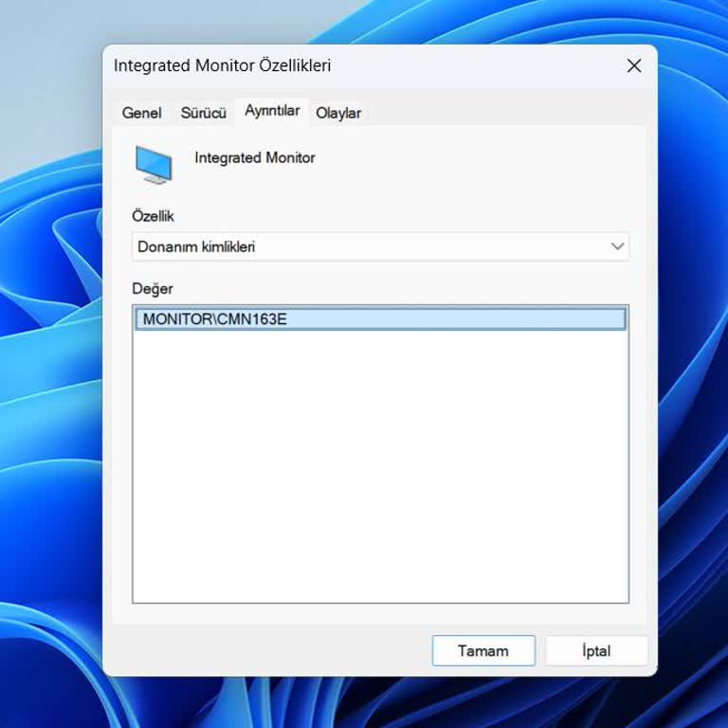Click the Özellik field label
Screen dimensions: 728x728
153,216
